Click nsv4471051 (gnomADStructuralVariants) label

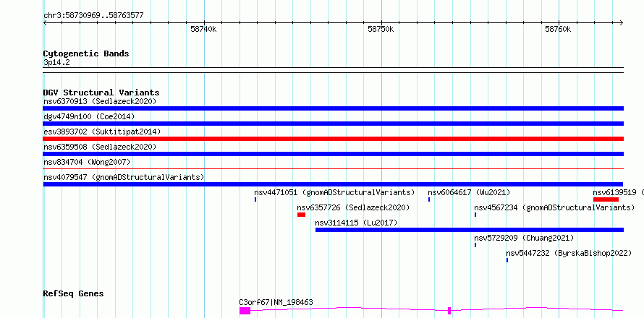334,192
